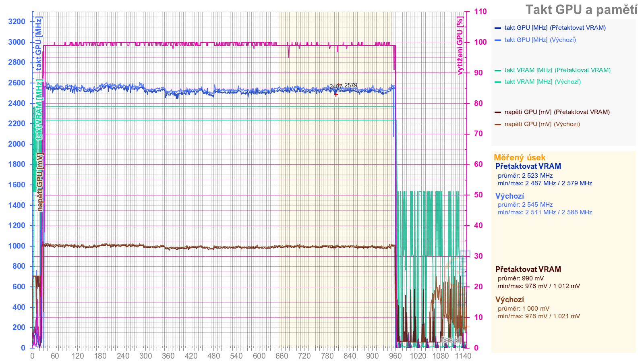Image resolution: width=644 pixels, height=361 pixels.
Task: Click brown 'Přetaktovat VRAM' voltage heading
Action: (x=528, y=270)
